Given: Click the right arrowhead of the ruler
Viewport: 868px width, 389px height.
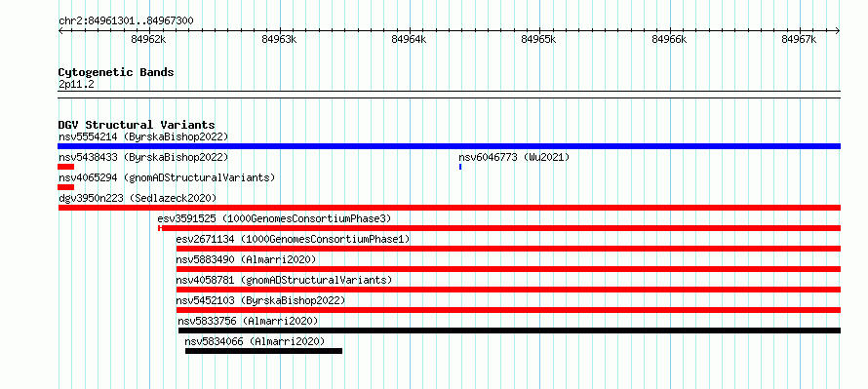Looking at the screenshot, I should coord(838,30).
